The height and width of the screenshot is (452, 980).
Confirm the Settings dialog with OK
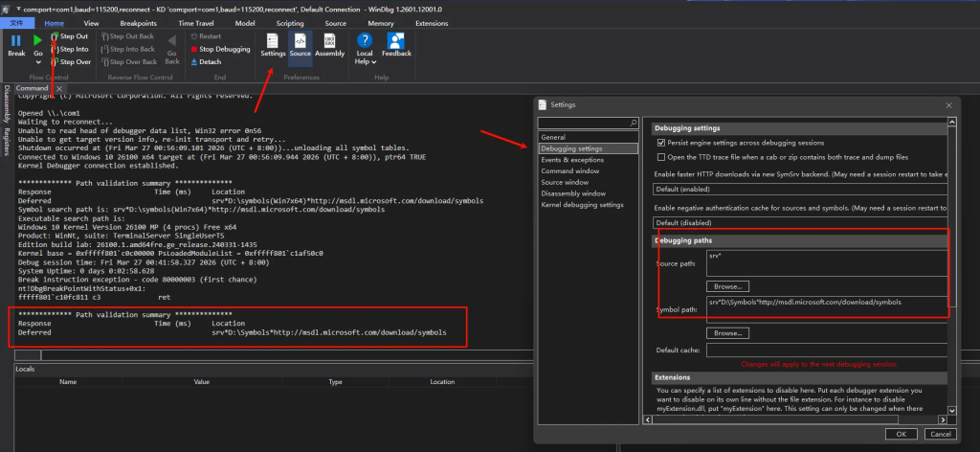902,434
